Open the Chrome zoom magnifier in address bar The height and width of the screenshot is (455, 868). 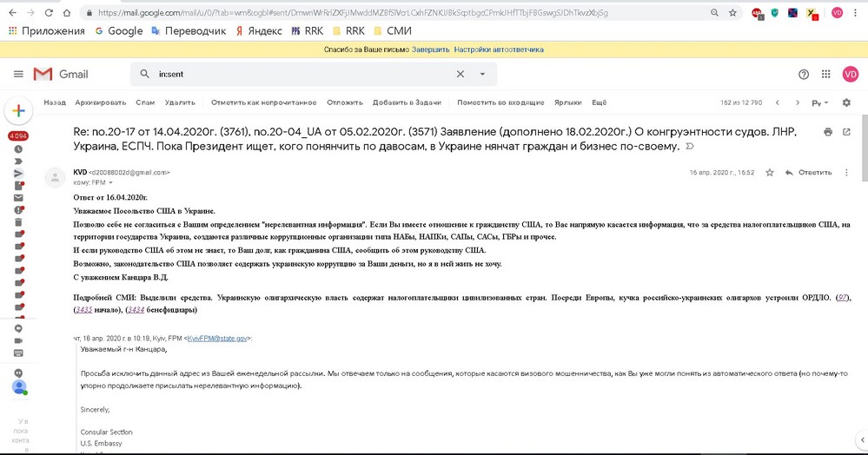click(x=715, y=13)
